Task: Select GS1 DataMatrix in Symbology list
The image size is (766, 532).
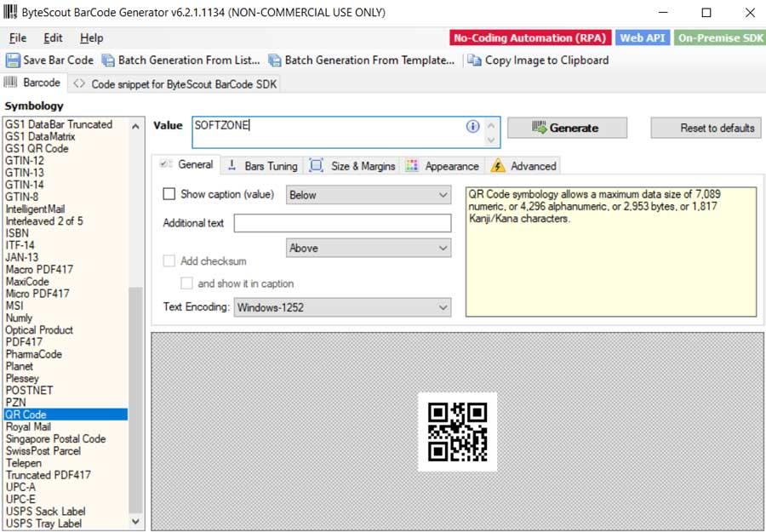Action: point(40,136)
